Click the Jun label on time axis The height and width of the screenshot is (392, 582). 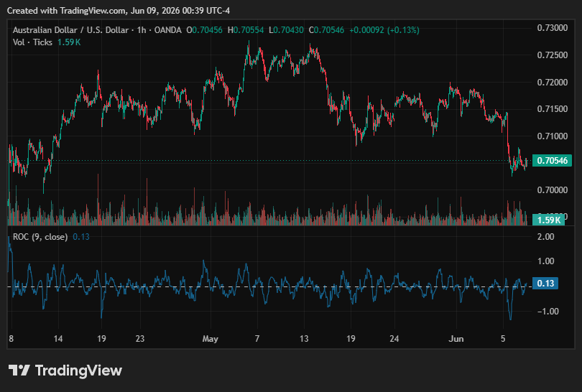(x=456, y=339)
